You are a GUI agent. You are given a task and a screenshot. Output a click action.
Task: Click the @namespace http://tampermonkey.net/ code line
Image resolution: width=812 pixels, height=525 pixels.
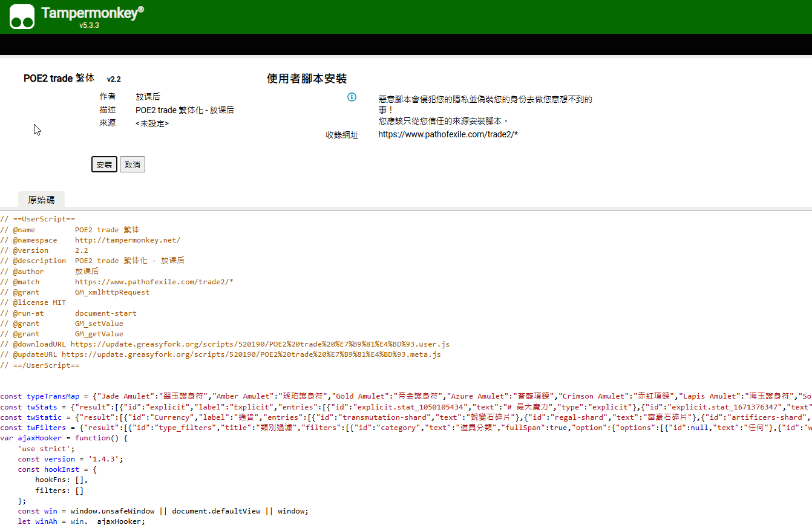[90, 240]
